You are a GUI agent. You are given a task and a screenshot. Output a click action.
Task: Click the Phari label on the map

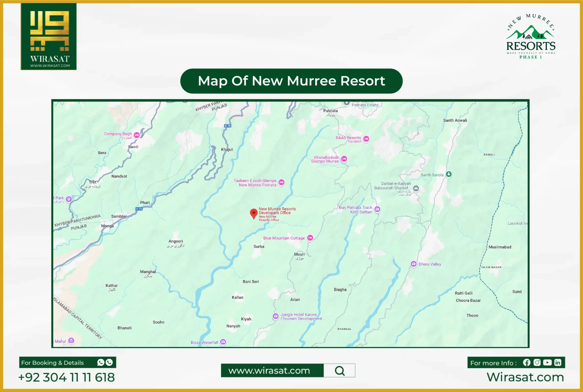point(145,203)
